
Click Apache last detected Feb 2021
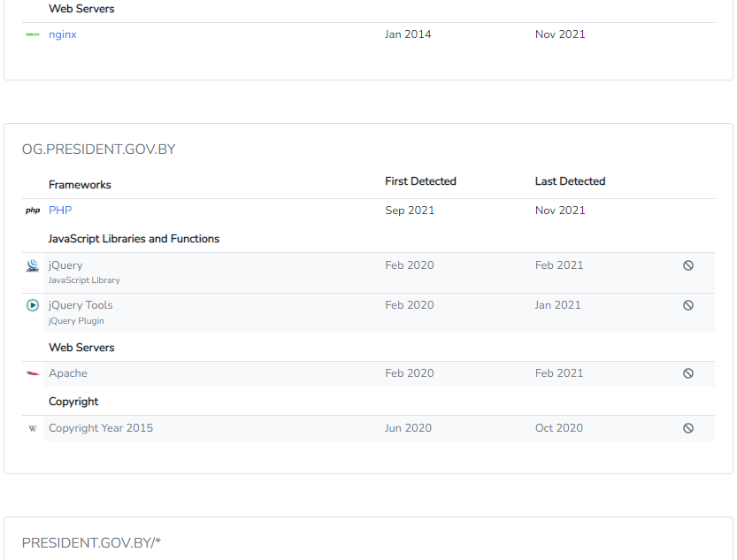559,373
